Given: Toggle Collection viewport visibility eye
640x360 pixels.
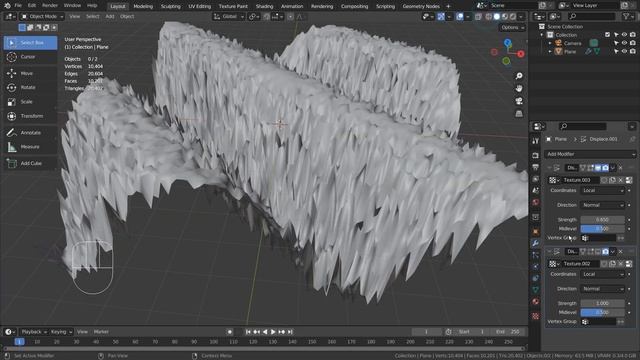Looking at the screenshot, I should coord(624,35).
